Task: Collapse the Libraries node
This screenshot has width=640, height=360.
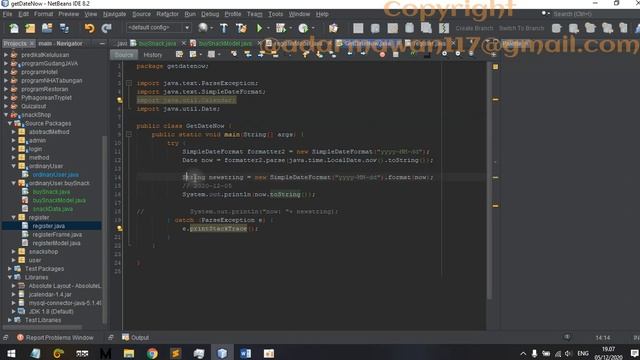Action: tap(10, 278)
